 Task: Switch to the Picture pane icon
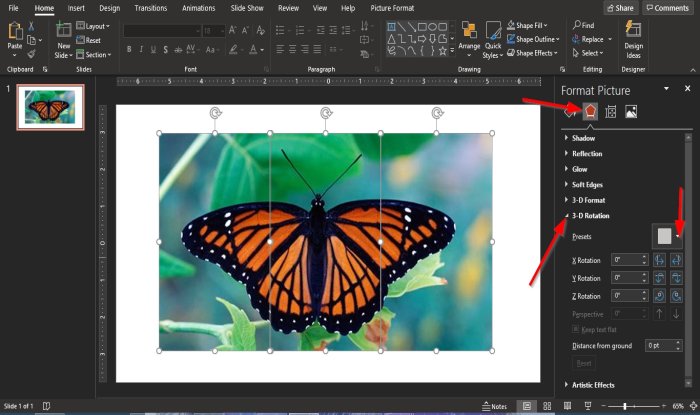(631, 112)
